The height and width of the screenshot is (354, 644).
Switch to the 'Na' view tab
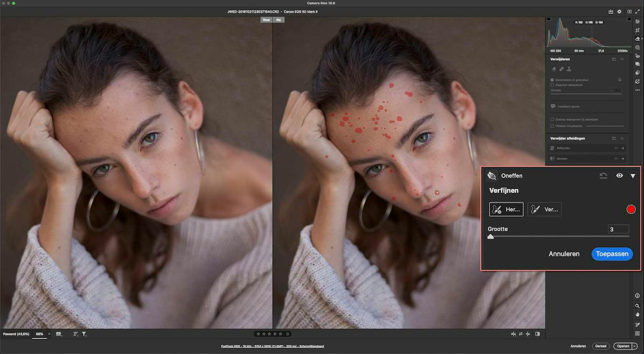pyautogui.click(x=279, y=20)
